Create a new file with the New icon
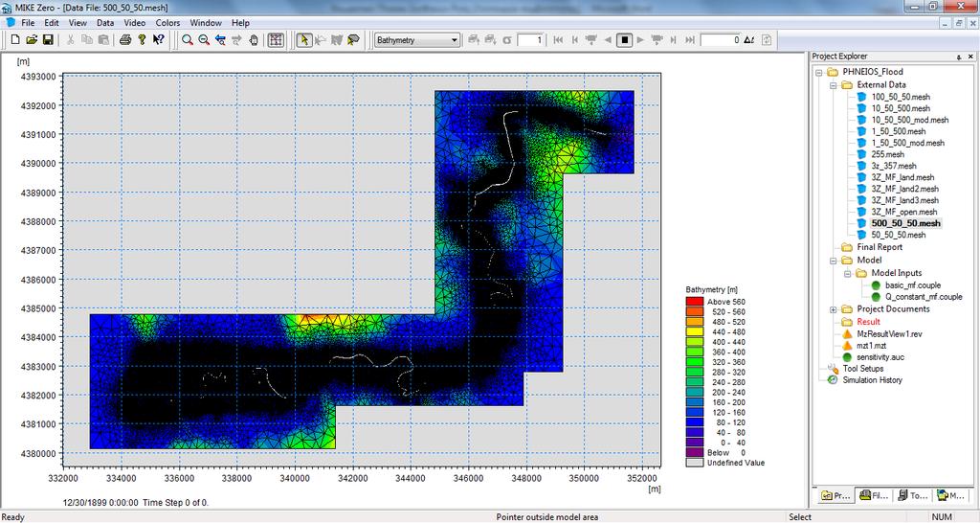This screenshot has width=980, height=523. point(15,40)
